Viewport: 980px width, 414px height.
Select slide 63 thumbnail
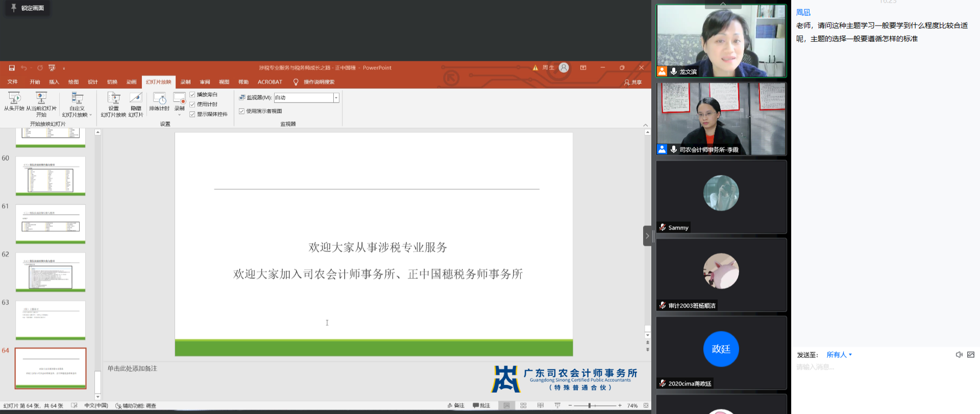coord(51,320)
